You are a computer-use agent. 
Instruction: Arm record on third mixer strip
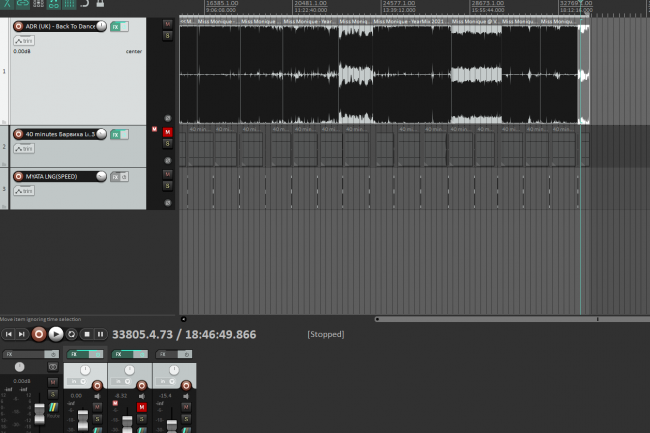186,386
